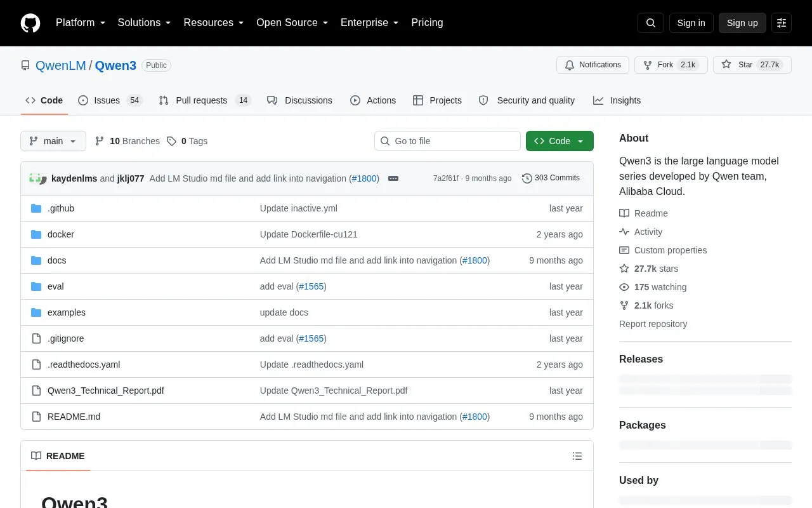
Task: Expand the Open Source menu
Action: (x=292, y=23)
